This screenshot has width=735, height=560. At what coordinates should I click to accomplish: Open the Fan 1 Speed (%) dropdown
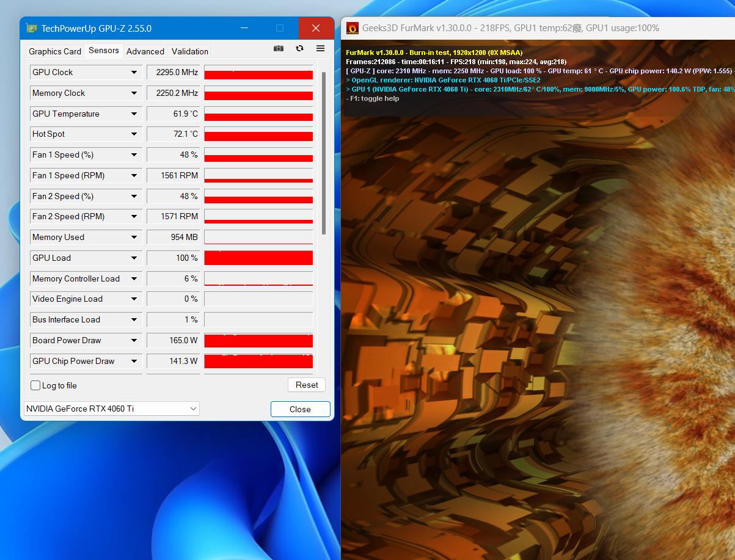point(134,155)
